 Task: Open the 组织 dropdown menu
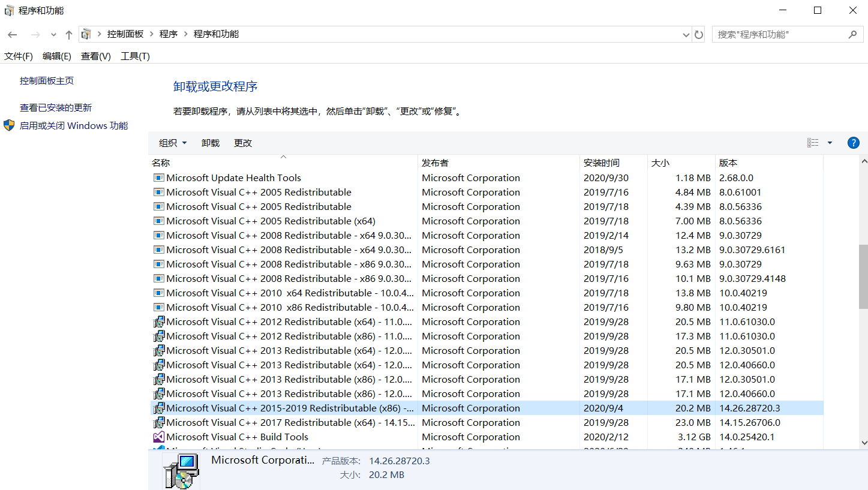173,143
